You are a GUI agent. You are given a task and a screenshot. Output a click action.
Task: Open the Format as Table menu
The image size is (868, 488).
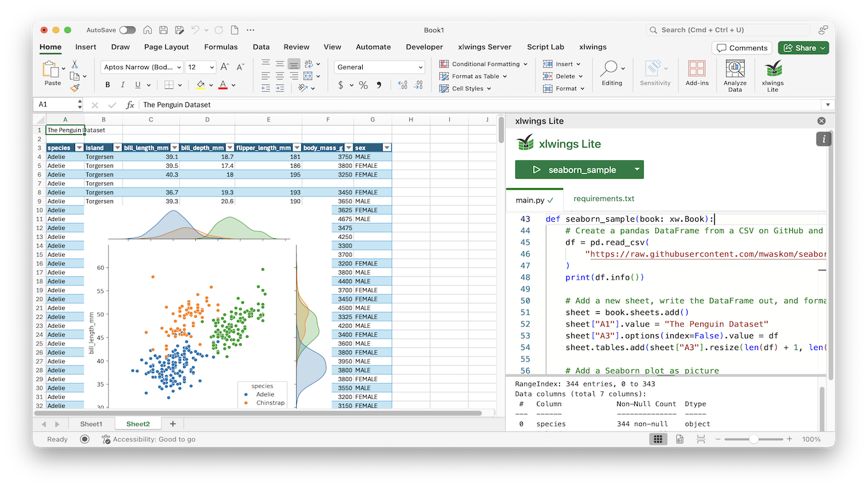coord(474,76)
